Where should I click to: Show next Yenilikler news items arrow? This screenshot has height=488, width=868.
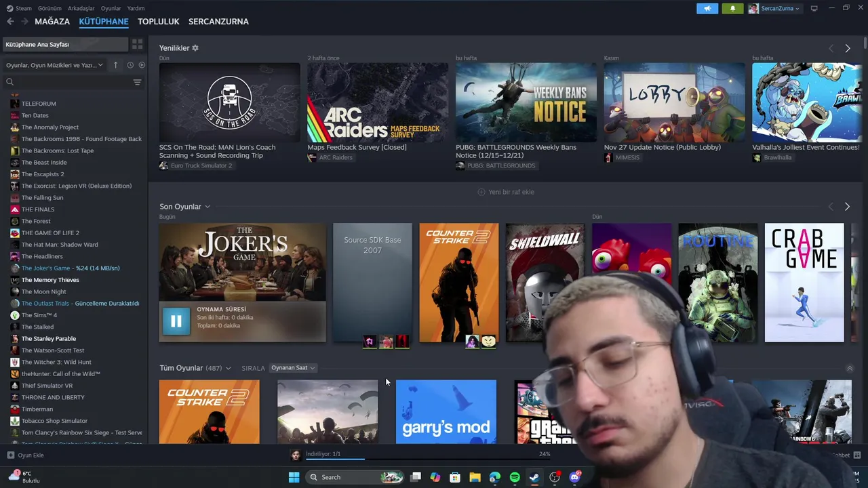pos(847,48)
